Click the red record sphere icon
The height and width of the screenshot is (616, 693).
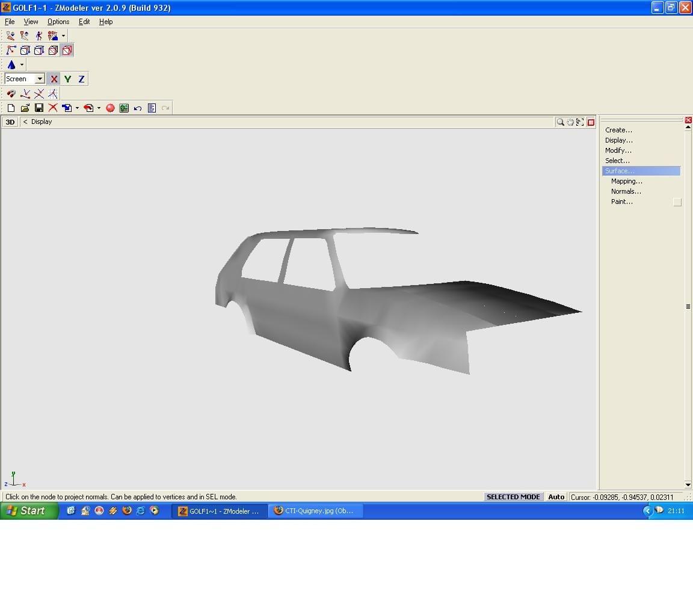(110, 108)
